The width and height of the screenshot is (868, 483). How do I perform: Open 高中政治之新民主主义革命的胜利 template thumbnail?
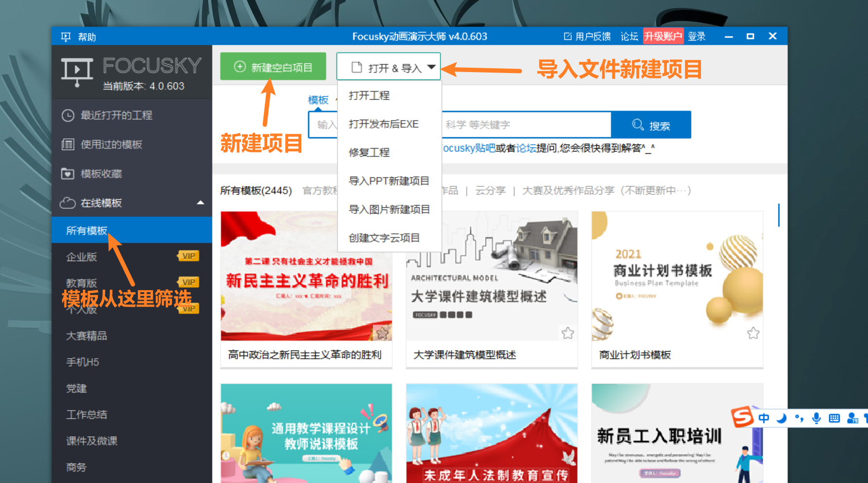click(306, 276)
